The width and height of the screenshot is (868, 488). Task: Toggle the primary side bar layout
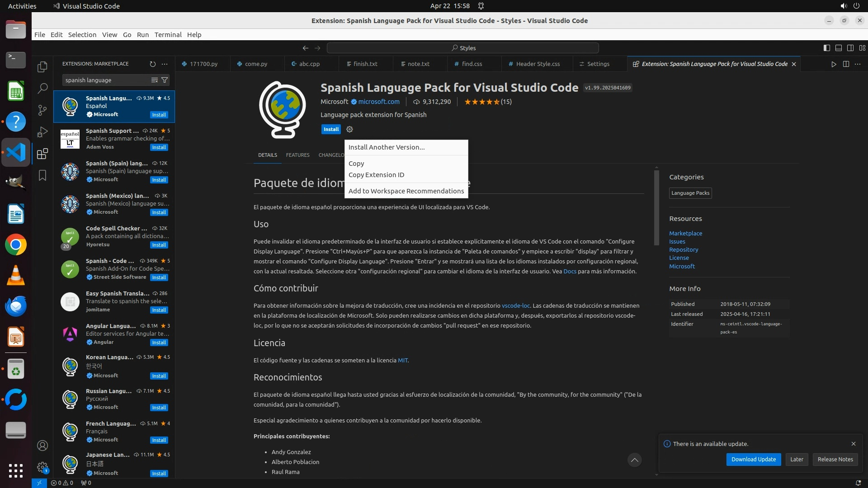coord(827,48)
